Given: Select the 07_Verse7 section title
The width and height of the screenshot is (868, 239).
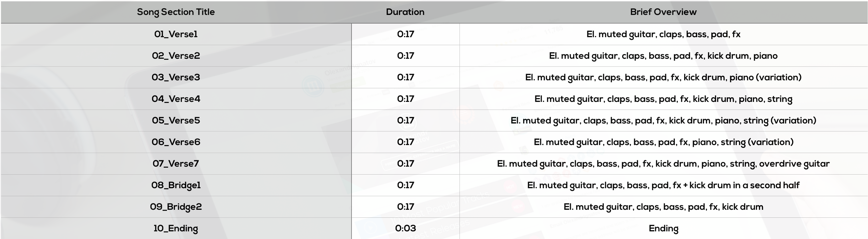Looking at the screenshot, I should pos(176,164).
